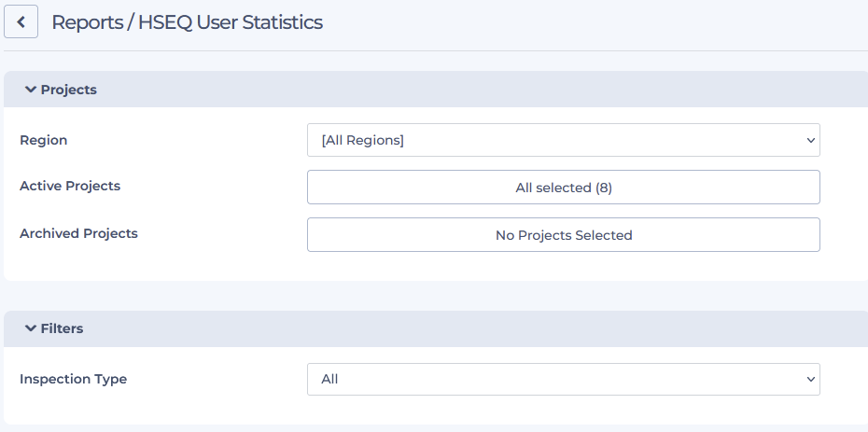The width and height of the screenshot is (868, 432).
Task: Click the Inspection Type field label
Action: [73, 379]
